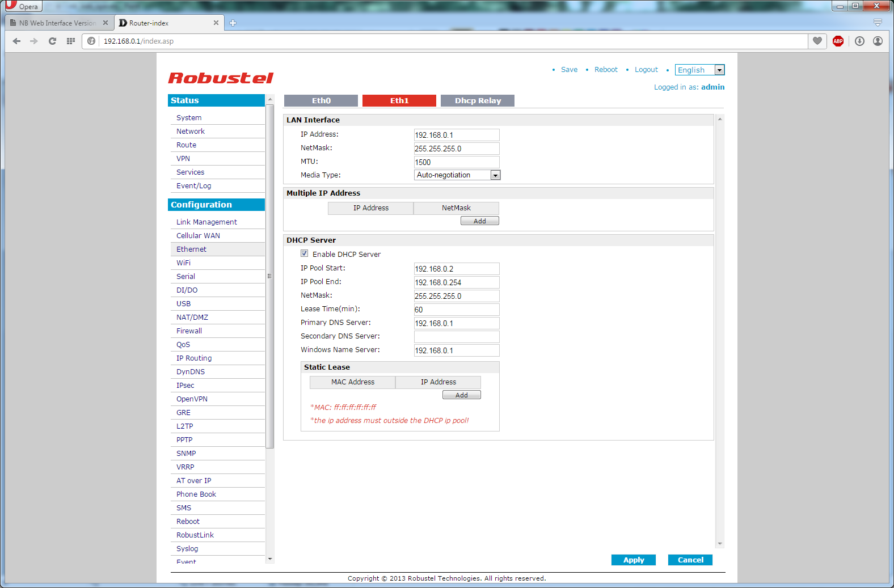Click the Primary DNS Server field
Viewport: 894px width, 588px height.
[457, 323]
